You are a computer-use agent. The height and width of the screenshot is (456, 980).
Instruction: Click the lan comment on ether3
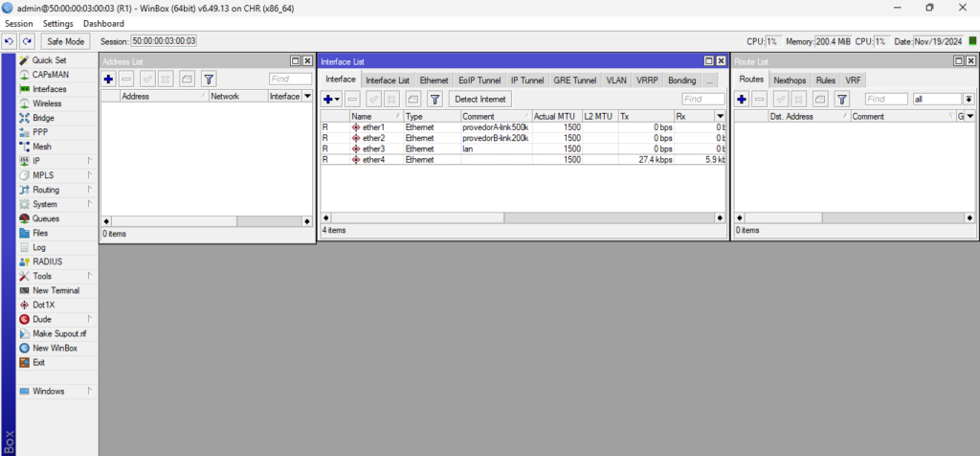pyautogui.click(x=467, y=148)
